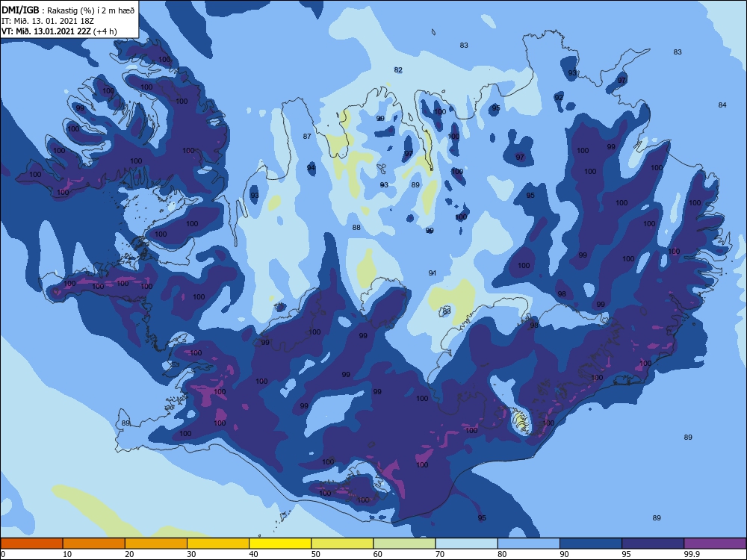Click the purple legend swatch above 99.9
Image resolution: width=747 pixels, height=560 pixels.
point(715,544)
